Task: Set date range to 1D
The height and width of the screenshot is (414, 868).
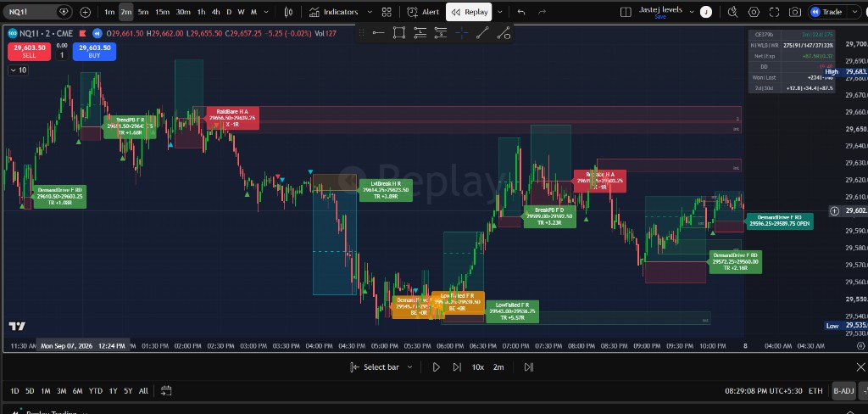Action: (15, 391)
